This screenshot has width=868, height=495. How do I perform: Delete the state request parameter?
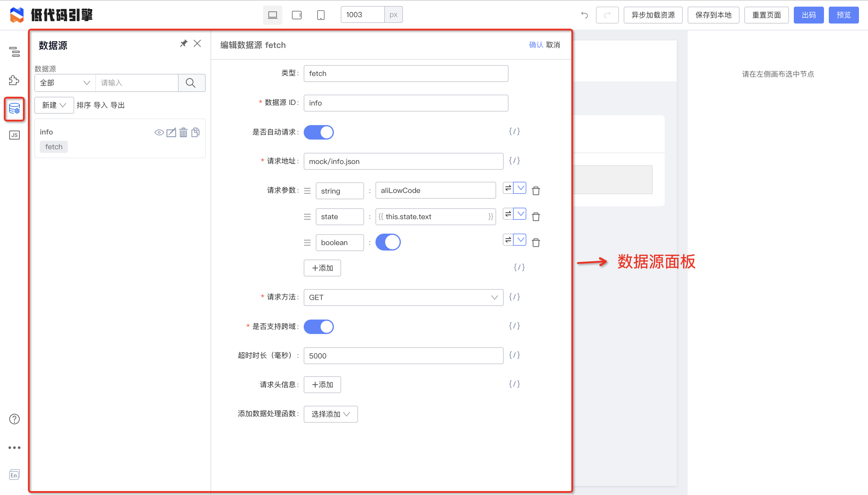point(536,216)
